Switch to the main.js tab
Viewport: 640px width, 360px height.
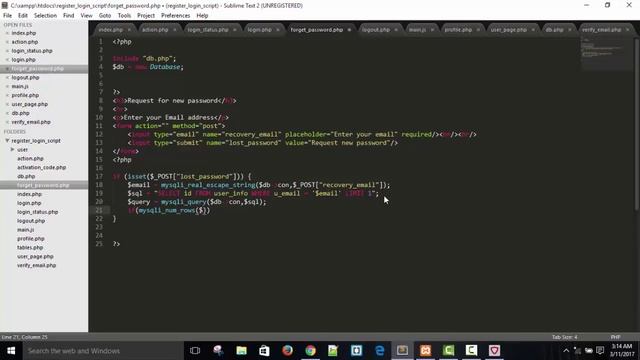[417, 30]
